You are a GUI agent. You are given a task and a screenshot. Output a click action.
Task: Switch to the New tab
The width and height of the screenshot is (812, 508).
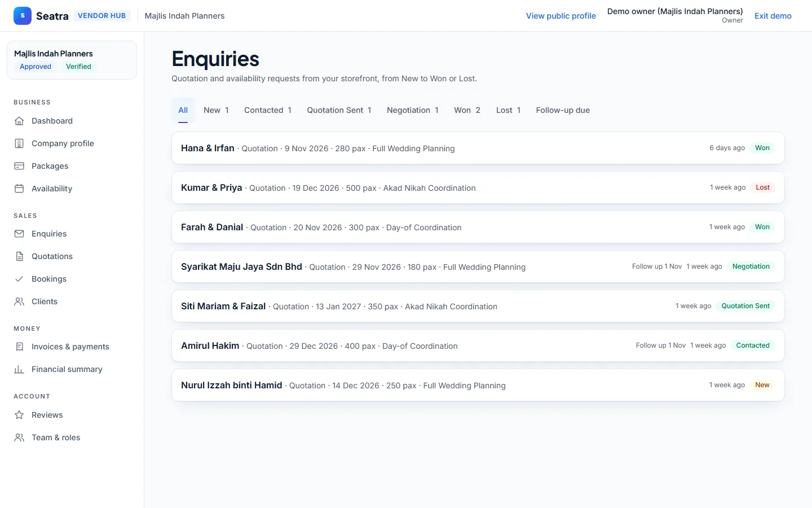pyautogui.click(x=216, y=110)
